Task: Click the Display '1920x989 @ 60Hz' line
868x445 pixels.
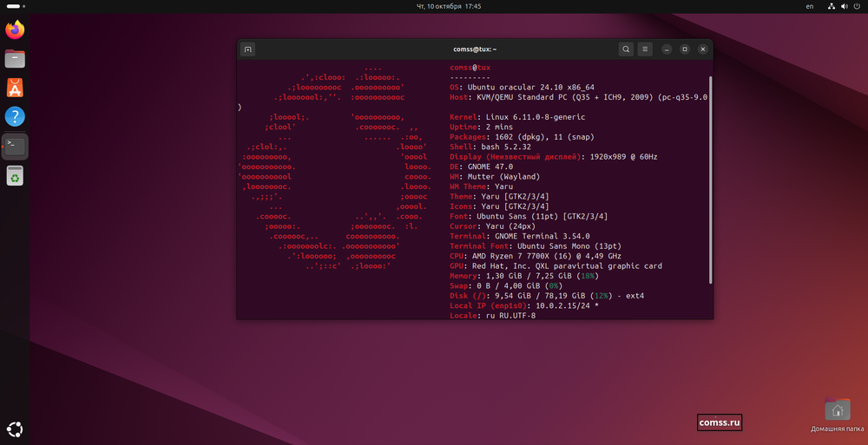Action: pos(554,157)
